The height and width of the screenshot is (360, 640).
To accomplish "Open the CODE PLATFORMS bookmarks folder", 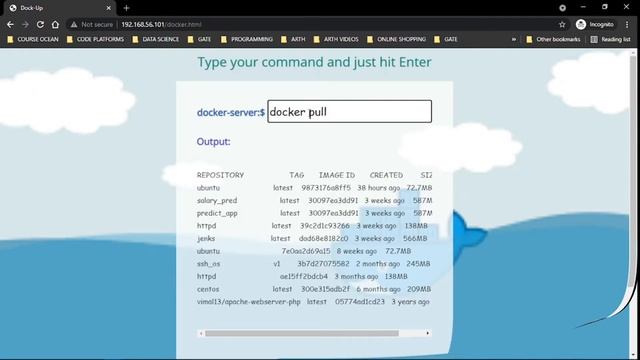I will click(x=95, y=39).
